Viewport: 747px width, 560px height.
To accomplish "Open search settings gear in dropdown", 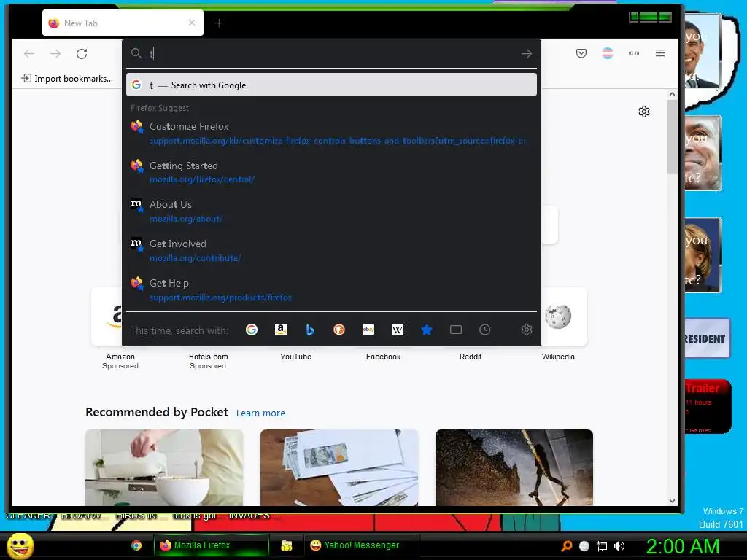I will tap(527, 330).
